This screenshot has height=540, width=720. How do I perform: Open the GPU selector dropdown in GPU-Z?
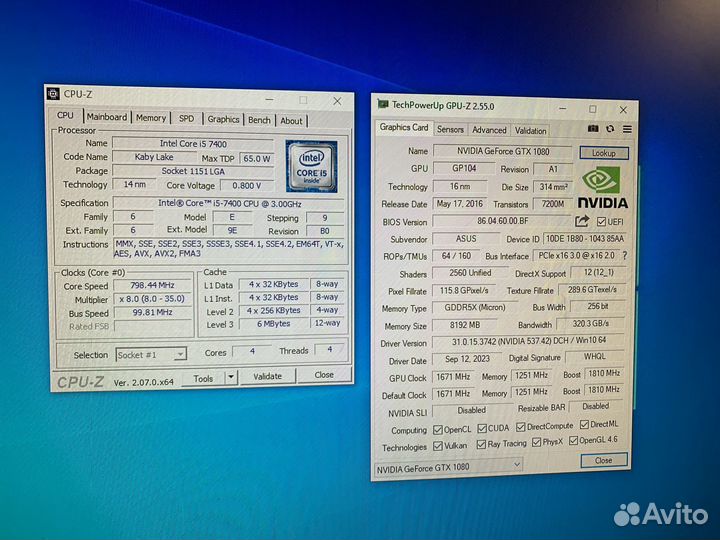[x=449, y=468]
